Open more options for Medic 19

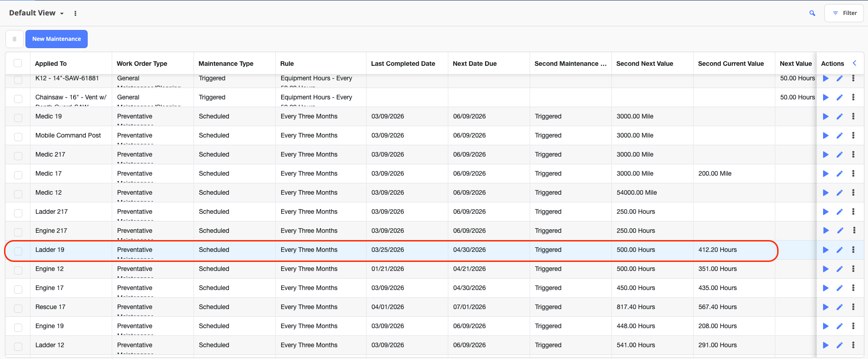click(853, 117)
